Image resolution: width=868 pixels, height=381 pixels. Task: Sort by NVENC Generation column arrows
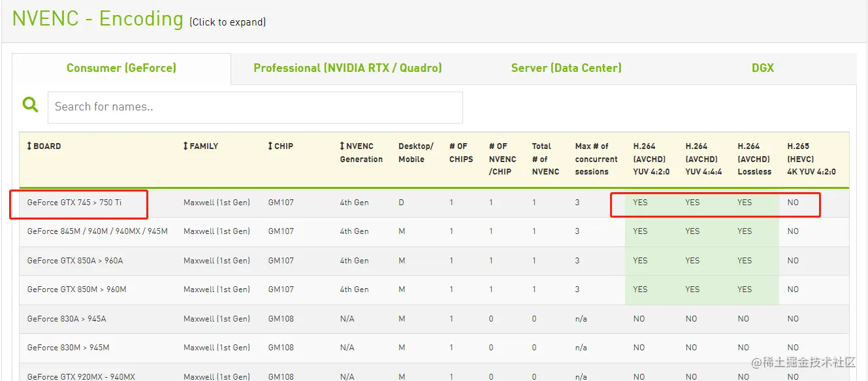pyautogui.click(x=342, y=146)
